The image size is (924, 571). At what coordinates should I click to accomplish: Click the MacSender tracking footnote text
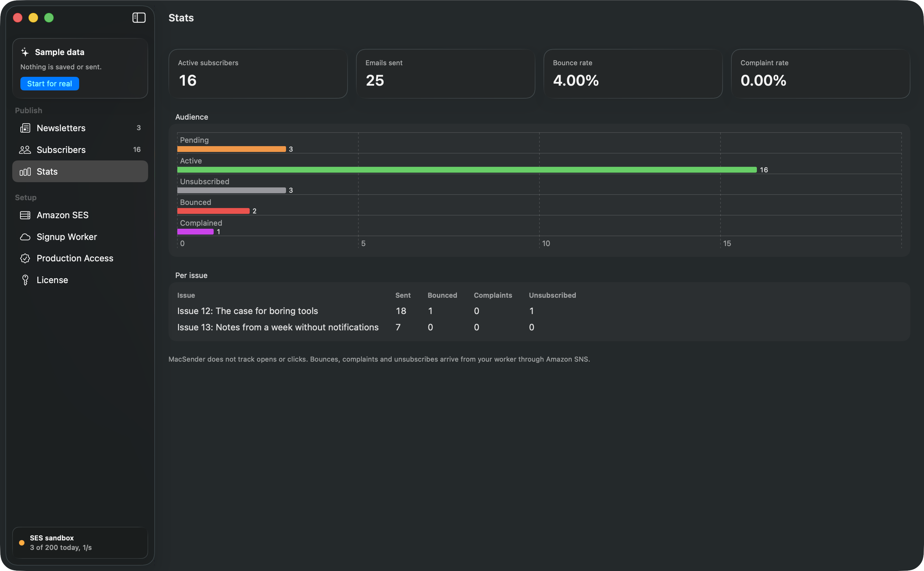point(379,359)
